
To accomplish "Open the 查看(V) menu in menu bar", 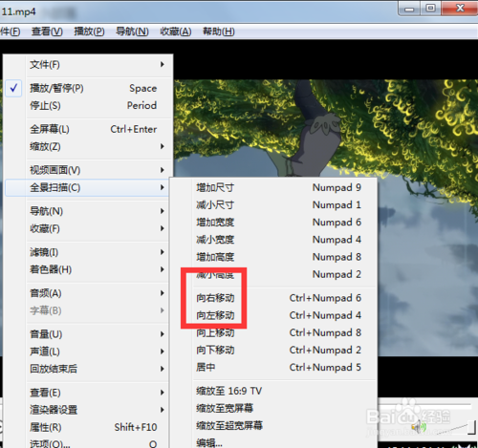I will [47, 32].
